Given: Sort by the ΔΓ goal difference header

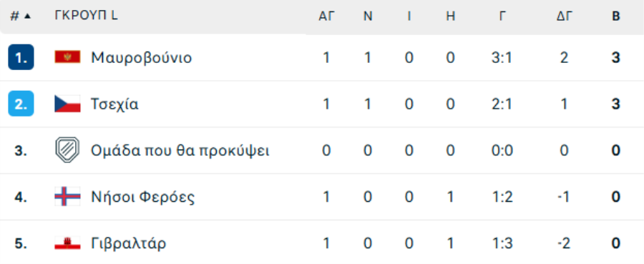Looking at the screenshot, I should 565,16.
